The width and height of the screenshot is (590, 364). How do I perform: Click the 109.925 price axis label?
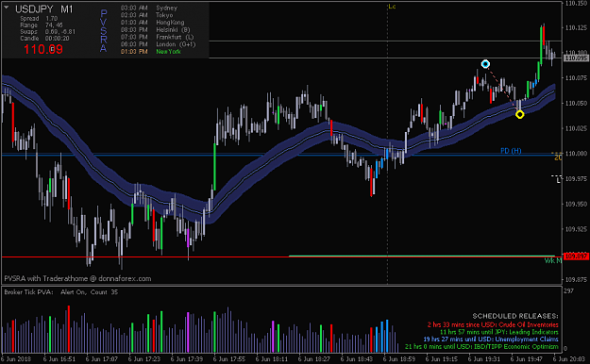click(576, 228)
